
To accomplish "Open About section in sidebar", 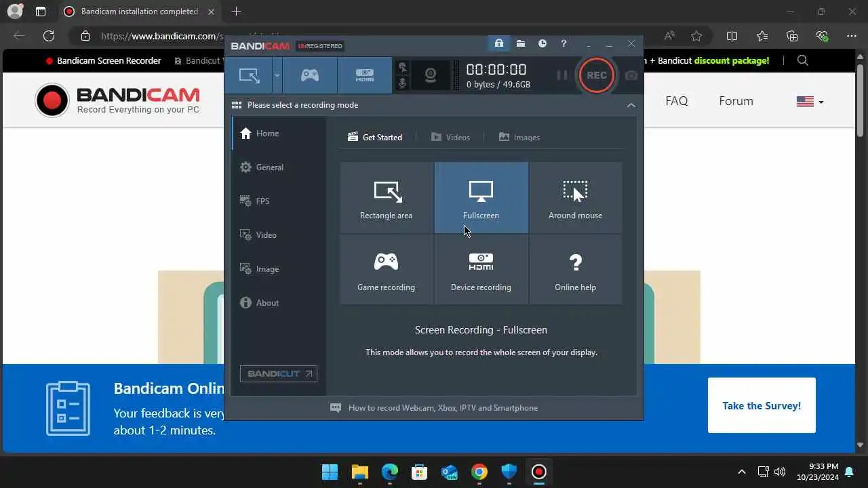I will pos(279,303).
